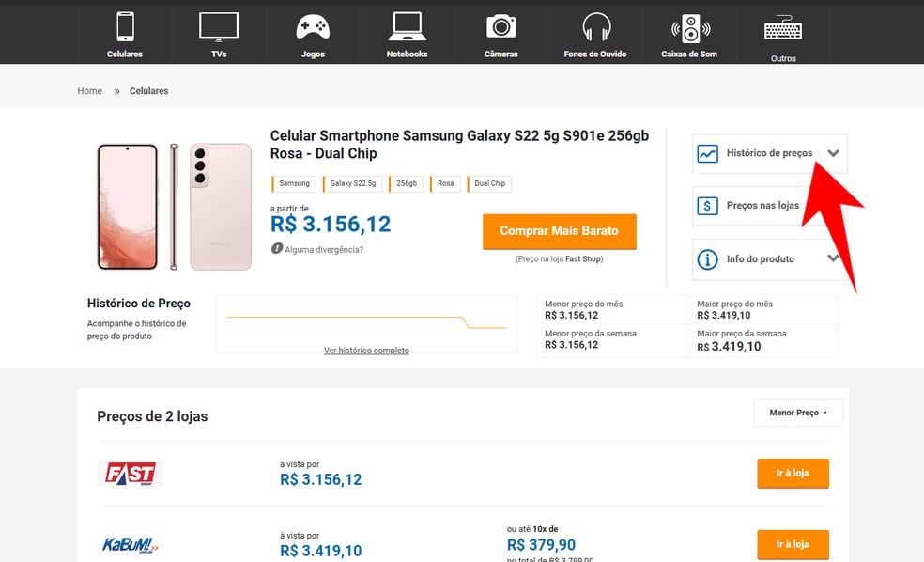Open the Jogos gamepad icon
Image resolution: width=924 pixels, height=562 pixels.
tap(313, 26)
